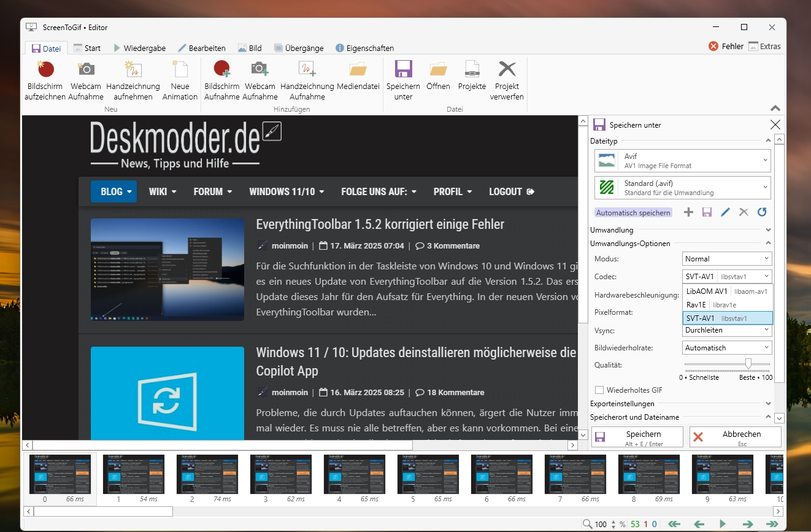This screenshot has height=532, width=811.
Task: Expand Exporteinstellungen section
Action: (x=768, y=404)
